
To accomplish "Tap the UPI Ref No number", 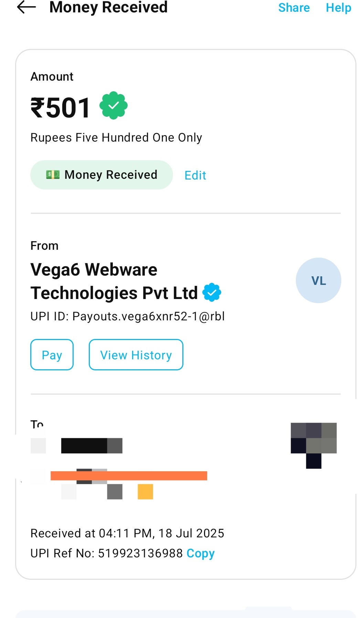I will coord(140,553).
